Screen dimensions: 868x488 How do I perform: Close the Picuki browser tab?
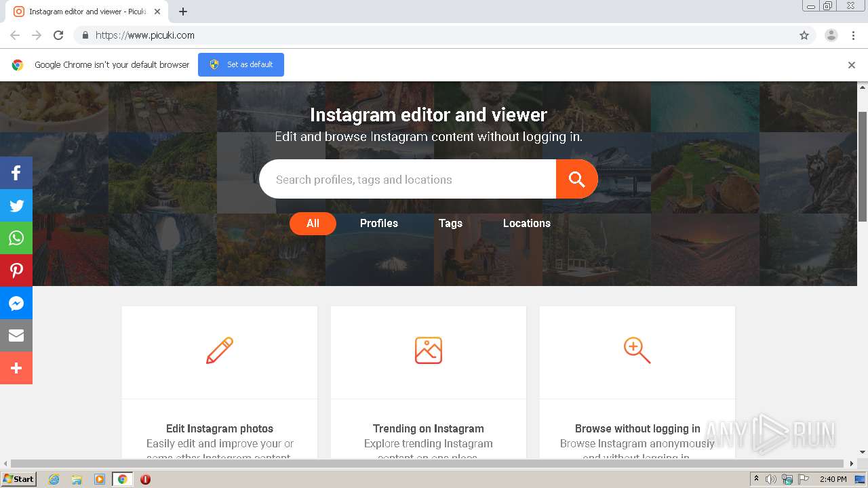pyautogui.click(x=157, y=12)
